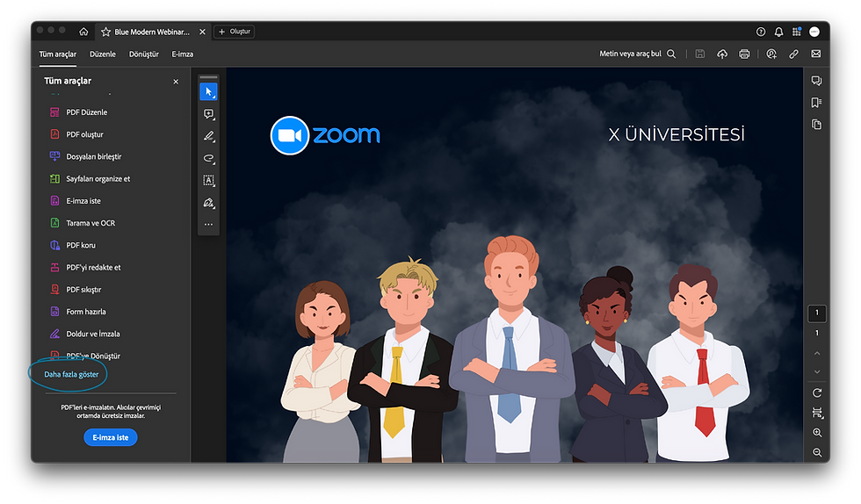This screenshot has height=504, width=861.
Task: Zoom in on the document
Action: [x=817, y=433]
